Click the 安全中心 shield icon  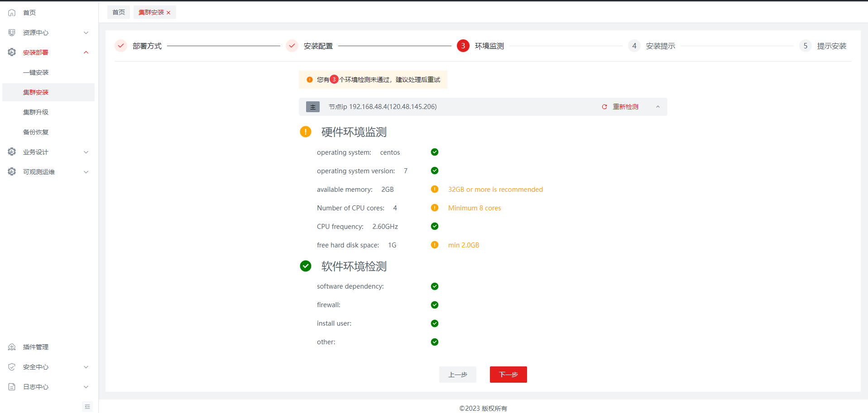coord(12,367)
